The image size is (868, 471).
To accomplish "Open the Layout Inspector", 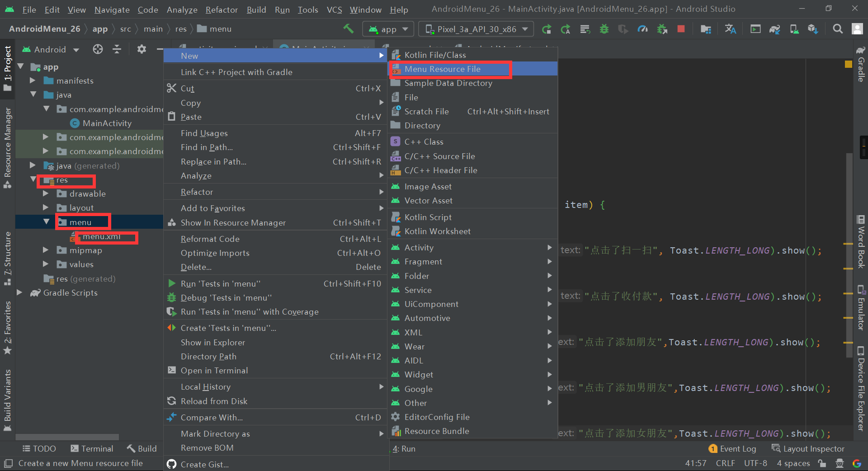I will (x=808, y=449).
